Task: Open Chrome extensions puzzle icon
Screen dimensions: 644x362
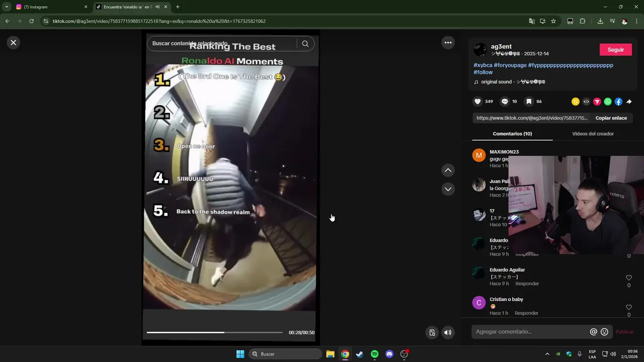Action: coord(583,21)
